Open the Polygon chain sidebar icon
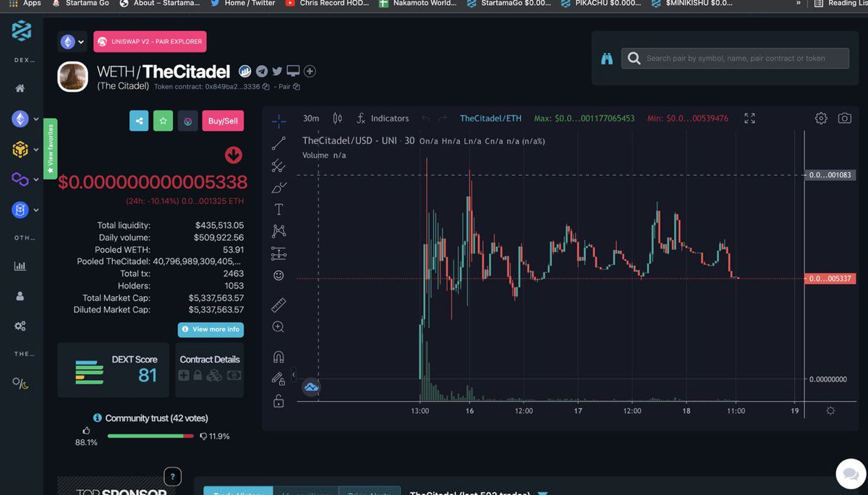The height and width of the screenshot is (495, 868). pos(20,179)
